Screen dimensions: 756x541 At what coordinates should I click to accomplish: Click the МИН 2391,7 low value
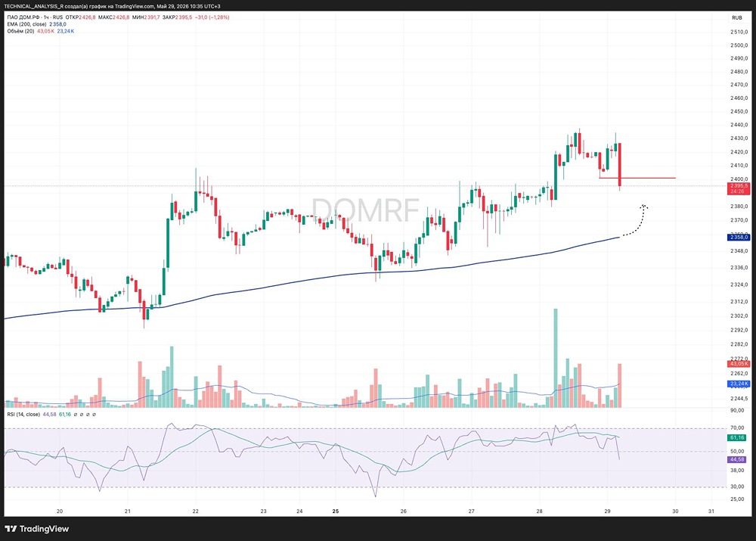point(146,17)
